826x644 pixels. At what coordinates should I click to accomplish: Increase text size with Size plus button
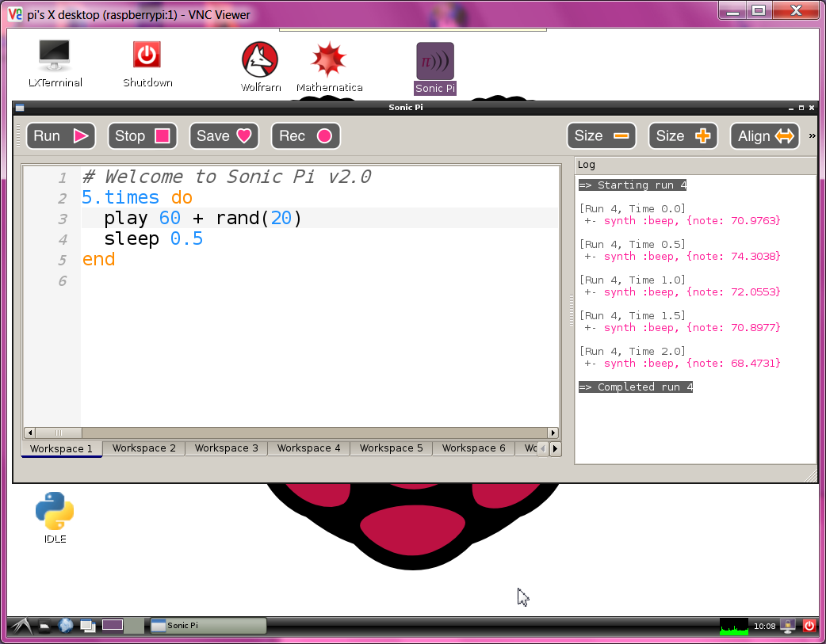683,136
